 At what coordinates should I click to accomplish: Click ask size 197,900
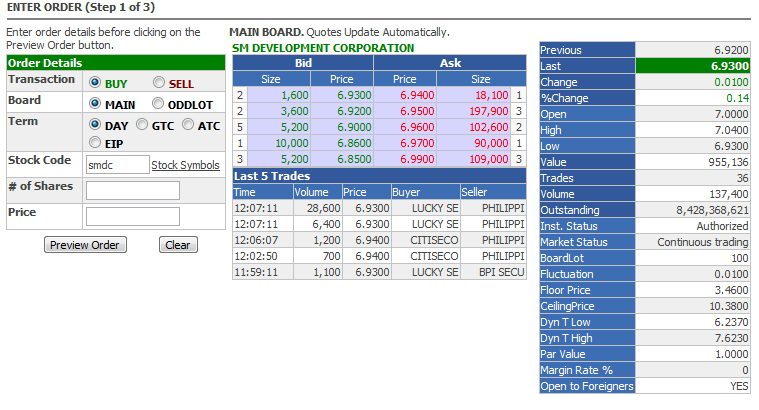pos(488,111)
